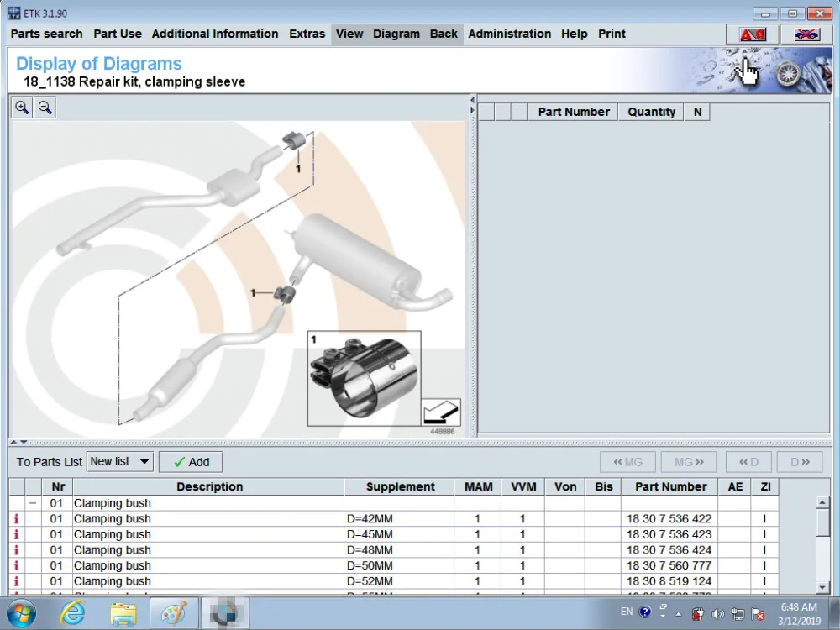Open Part Use menu
840x630 pixels.
(118, 34)
